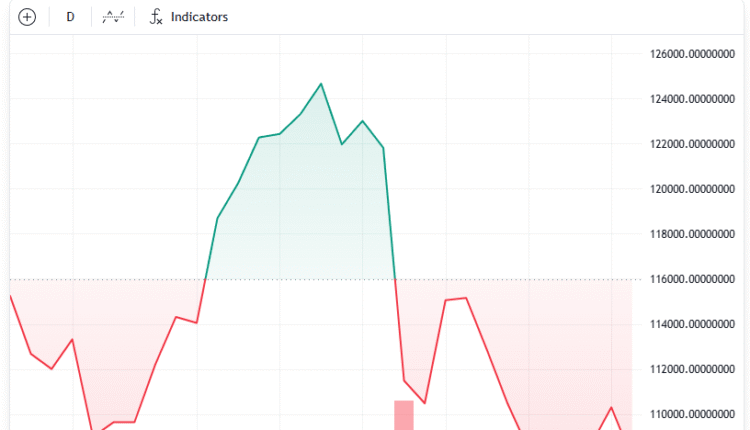The width and height of the screenshot is (750, 430).
Task: Click the 124000 price axis label
Action: point(689,99)
